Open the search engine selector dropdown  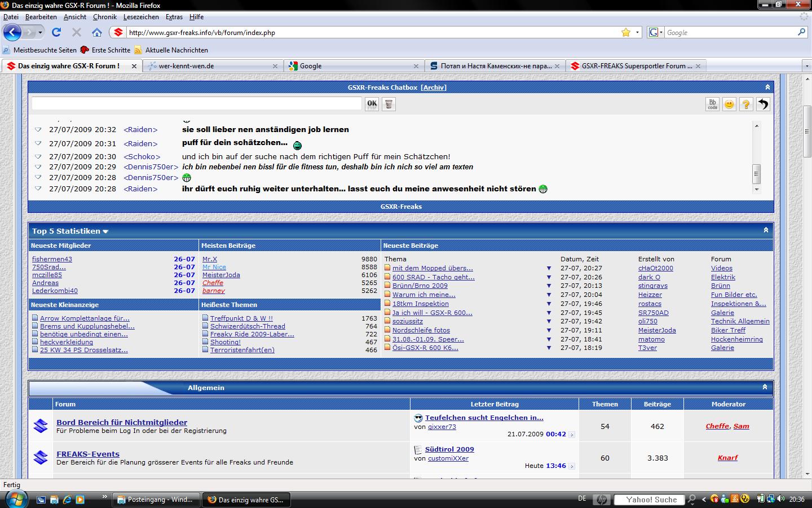656,32
